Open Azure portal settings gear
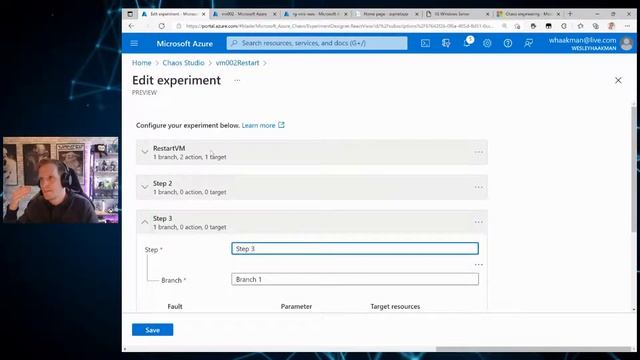 (x=487, y=43)
